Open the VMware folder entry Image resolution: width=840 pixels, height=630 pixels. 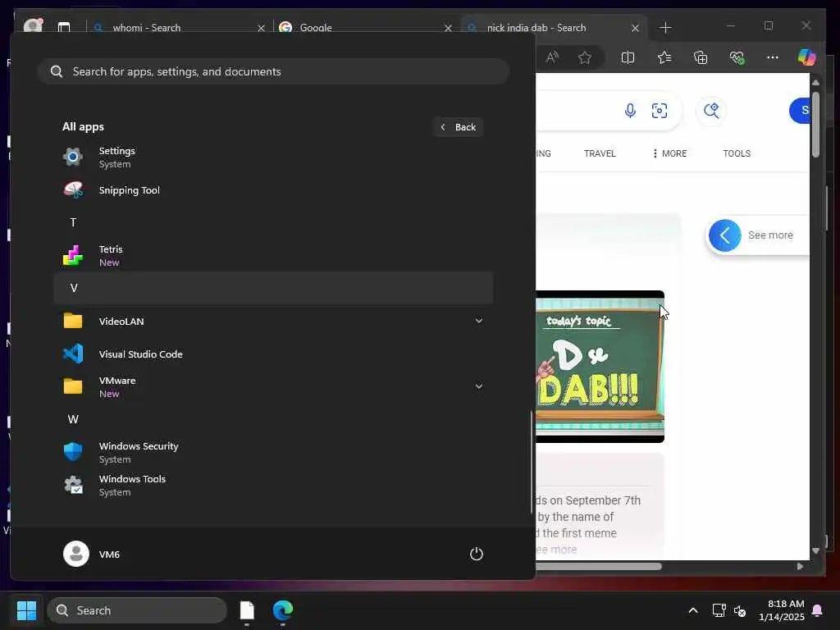(273, 386)
